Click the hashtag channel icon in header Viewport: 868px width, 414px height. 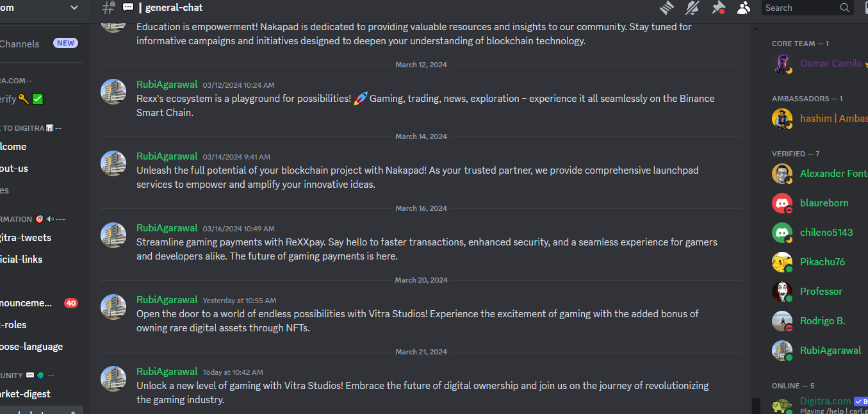coord(109,8)
